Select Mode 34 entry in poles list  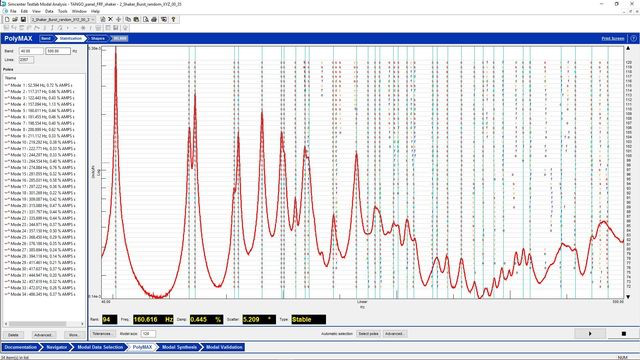coord(40,294)
